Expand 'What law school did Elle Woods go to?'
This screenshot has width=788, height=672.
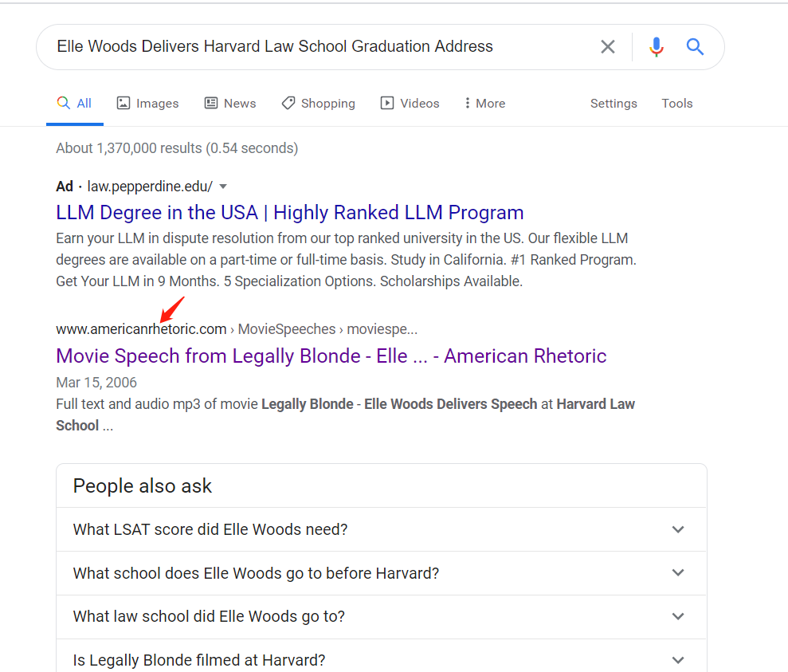pyautogui.click(x=382, y=617)
